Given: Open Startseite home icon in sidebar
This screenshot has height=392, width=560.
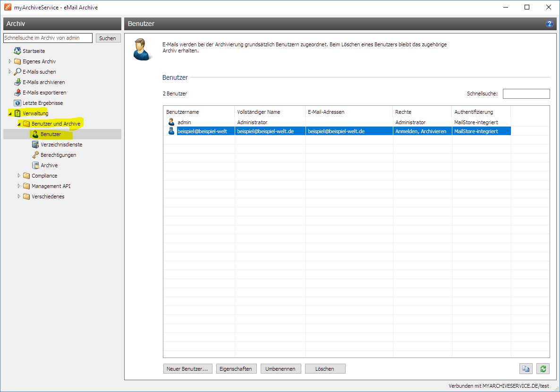Looking at the screenshot, I should click(34, 51).
